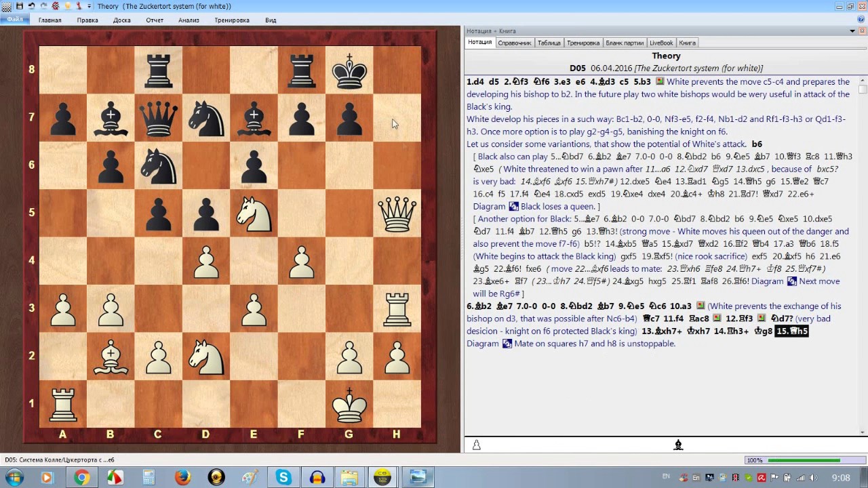Open the Главная ribbon tab
This screenshot has width=868, height=488.
tap(50, 20)
